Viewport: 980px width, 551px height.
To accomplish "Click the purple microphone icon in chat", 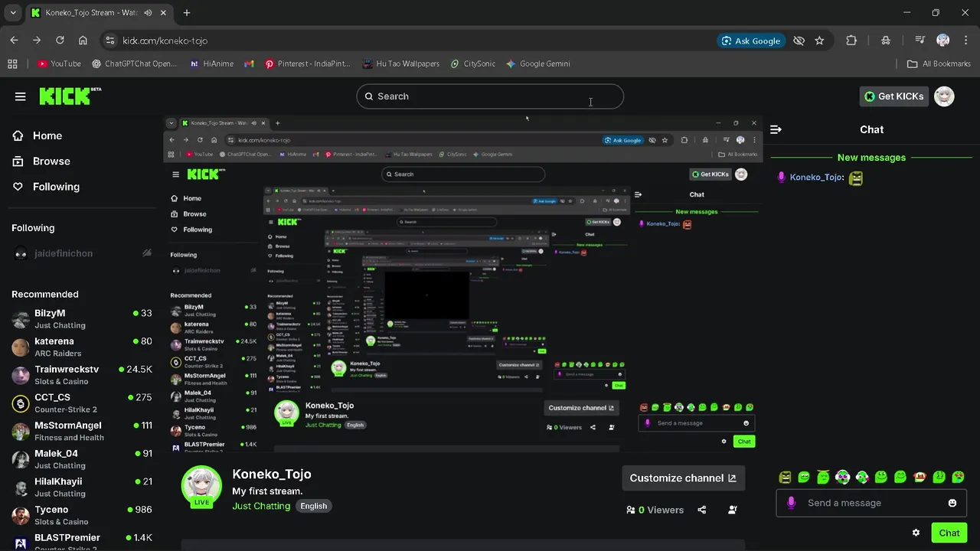I will click(x=791, y=503).
